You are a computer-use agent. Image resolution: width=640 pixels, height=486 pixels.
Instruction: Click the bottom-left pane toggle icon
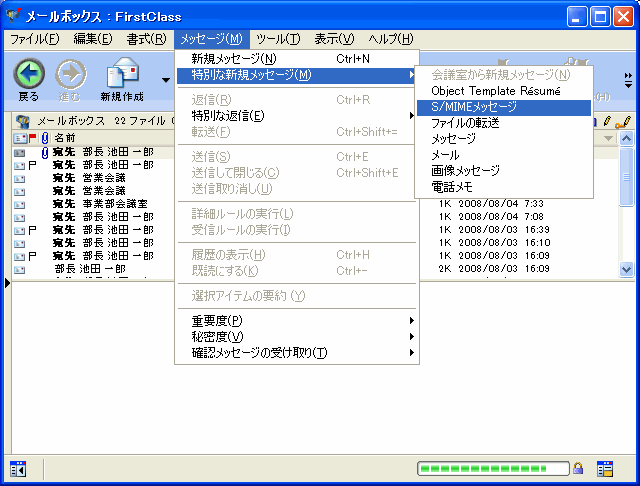tap(18, 468)
